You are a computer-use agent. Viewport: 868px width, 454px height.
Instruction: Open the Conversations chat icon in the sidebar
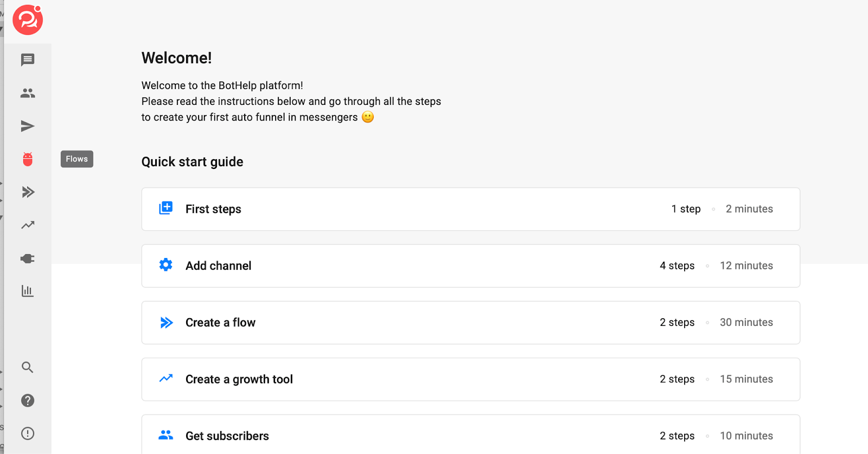(28, 60)
